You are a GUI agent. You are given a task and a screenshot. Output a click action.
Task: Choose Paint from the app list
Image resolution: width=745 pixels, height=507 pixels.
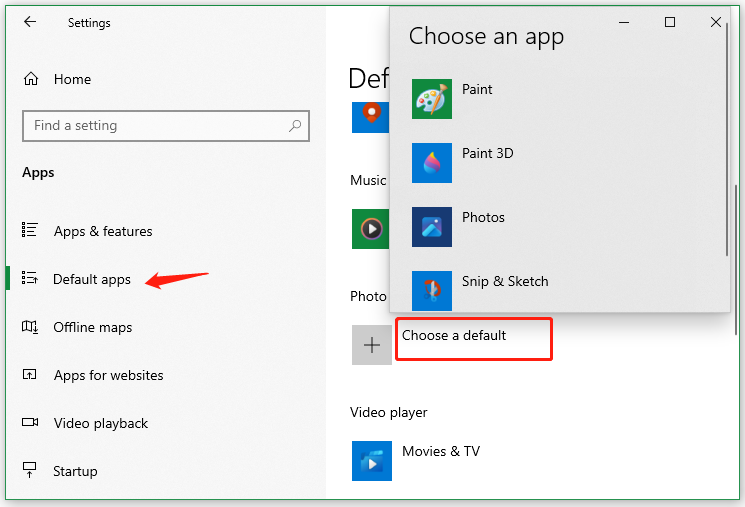[477, 89]
